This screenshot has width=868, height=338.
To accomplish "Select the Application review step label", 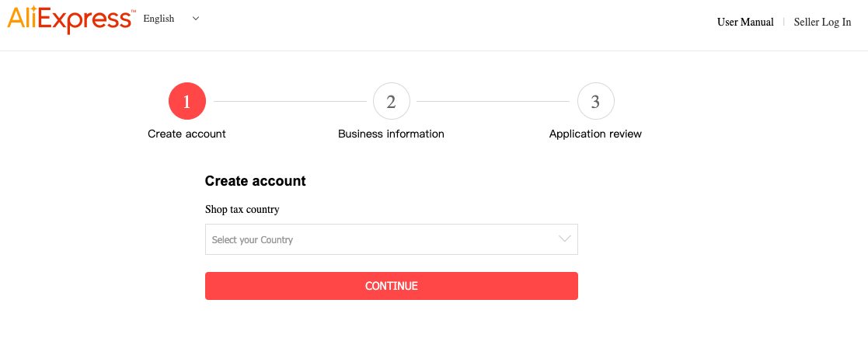I will [x=595, y=134].
